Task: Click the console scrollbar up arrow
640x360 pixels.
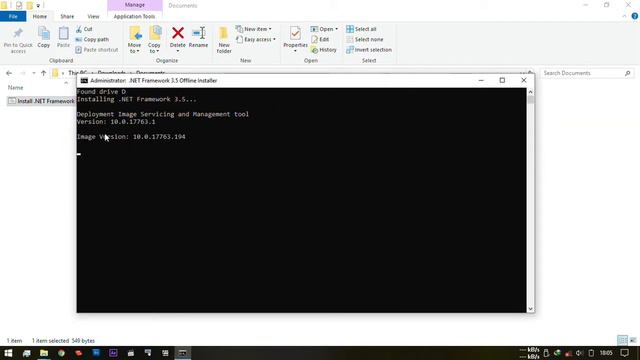Action: (x=530, y=91)
